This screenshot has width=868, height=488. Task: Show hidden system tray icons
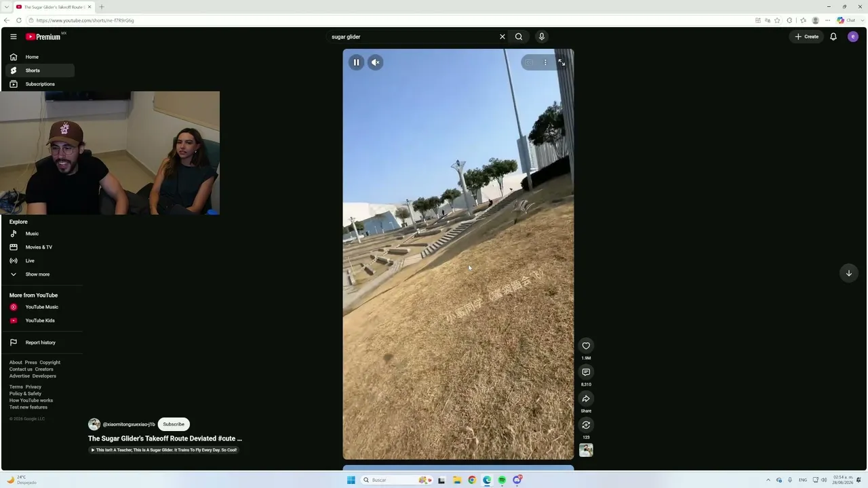pyautogui.click(x=768, y=480)
